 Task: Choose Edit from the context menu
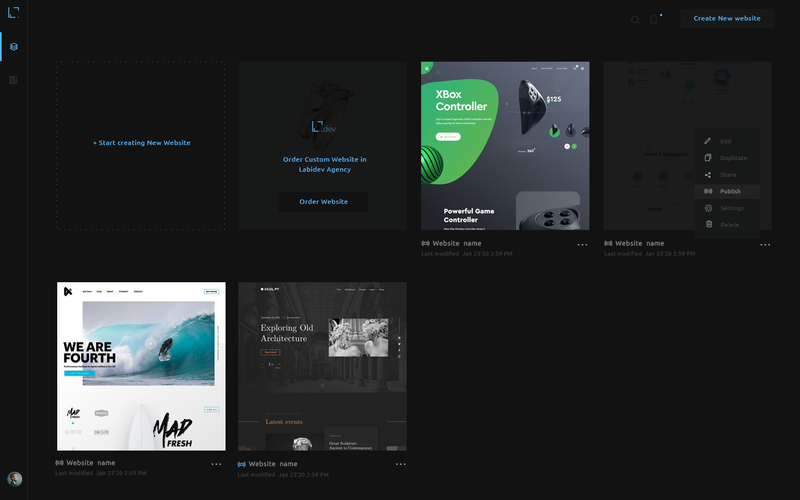point(725,141)
